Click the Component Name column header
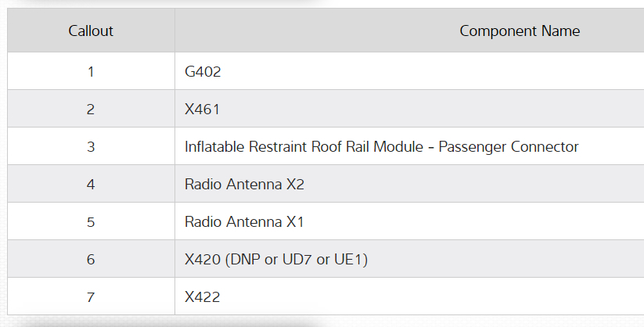The width and height of the screenshot is (644, 327). 520,31
